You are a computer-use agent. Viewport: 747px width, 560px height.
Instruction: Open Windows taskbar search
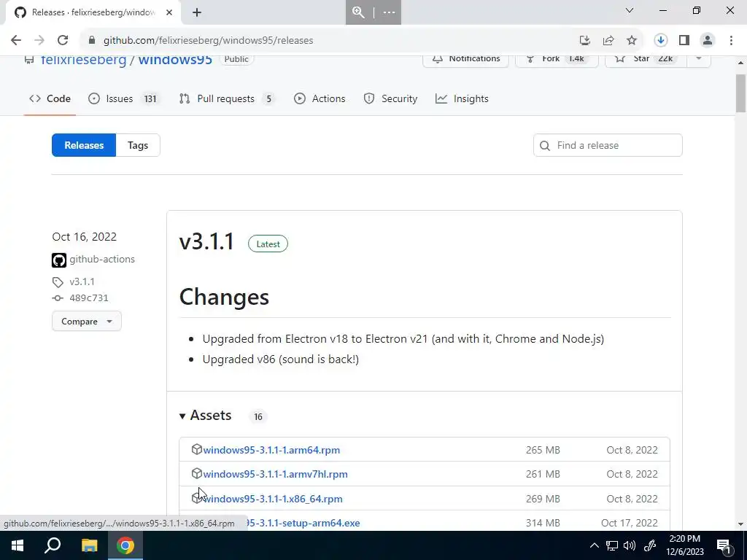(53, 545)
